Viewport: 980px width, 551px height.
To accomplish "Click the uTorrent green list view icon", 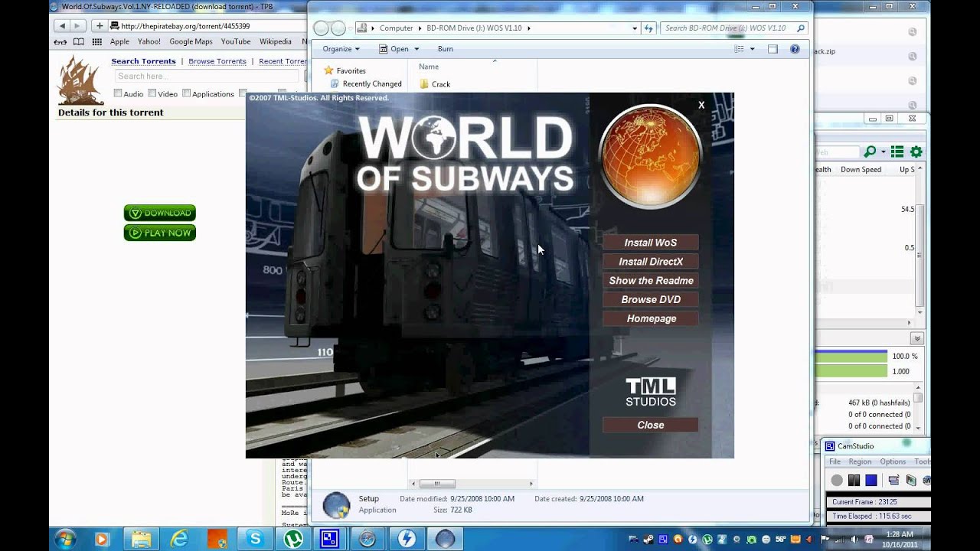I will click(x=897, y=152).
